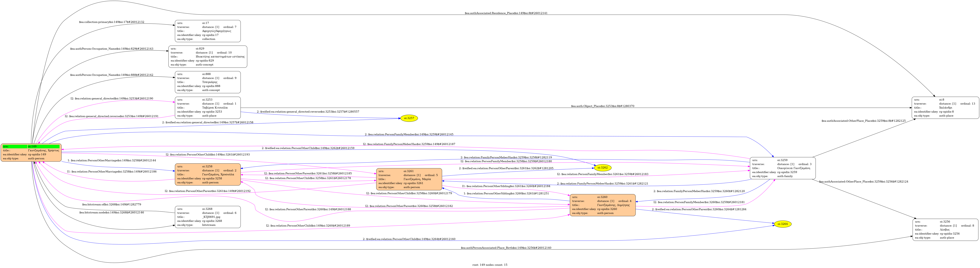980x268 pixels.
Task: Click the oi:888 Τσαγκάρης node
Action: pos(208,82)
